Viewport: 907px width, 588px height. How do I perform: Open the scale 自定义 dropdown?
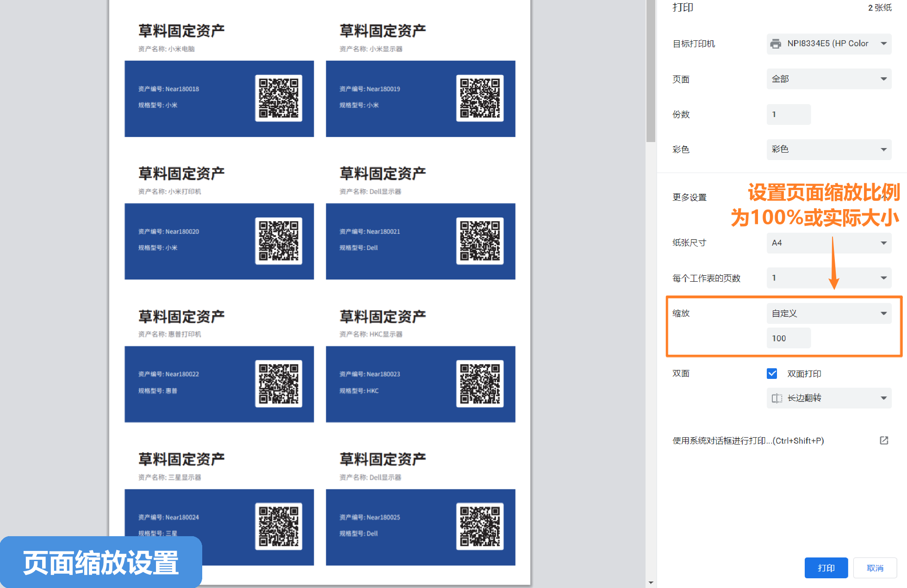coord(829,313)
